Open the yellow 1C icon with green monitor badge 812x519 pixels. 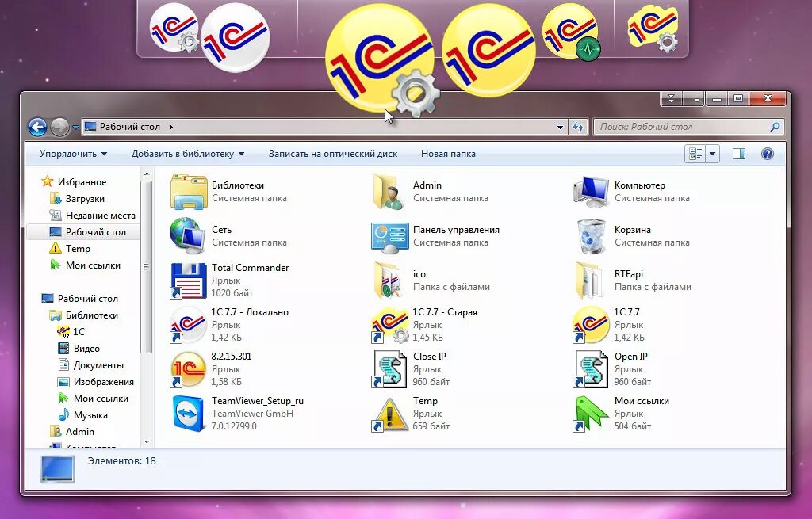[x=571, y=32]
